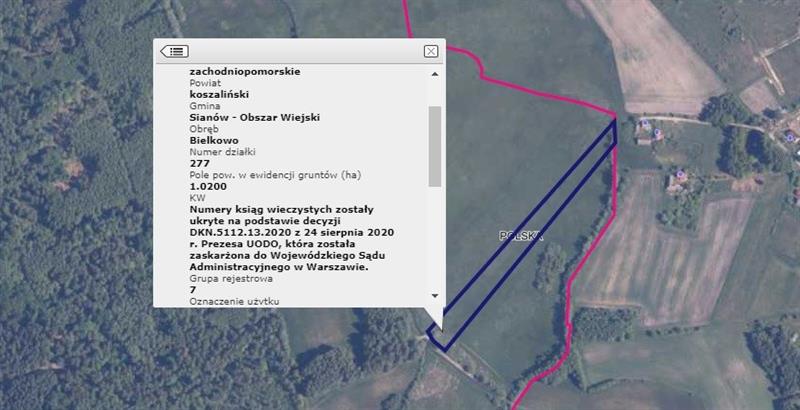Click the Pole pow. w ewidencji gruntów label
800x410 pixels.
pos(275,175)
